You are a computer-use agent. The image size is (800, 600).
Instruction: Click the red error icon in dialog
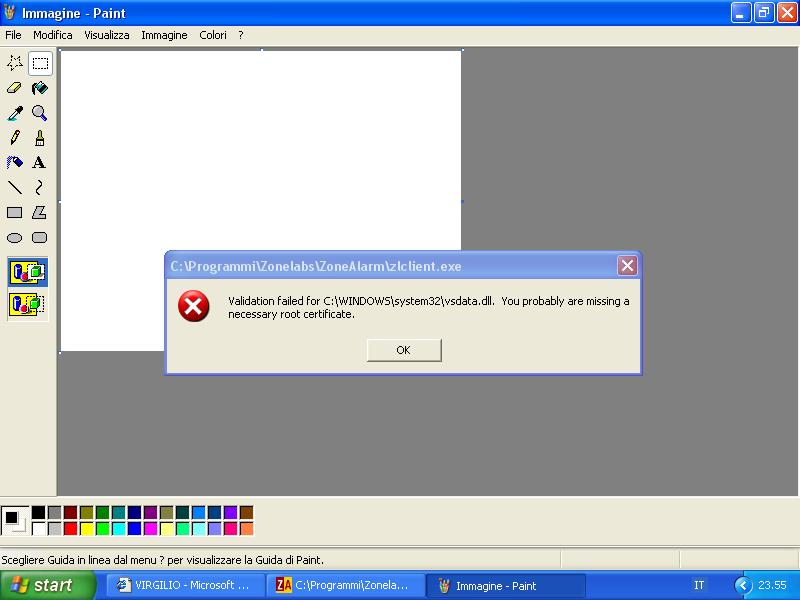tap(193, 306)
